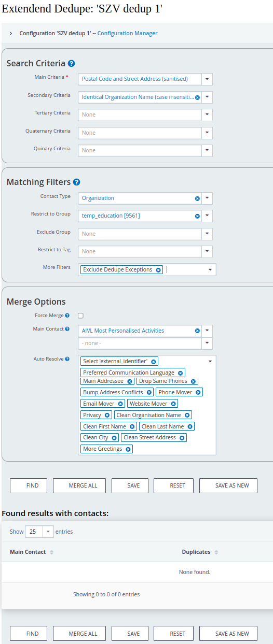Remove the 'Phone Mover' auto resolve tag
Image resolution: width=273 pixels, height=644 pixels.
(x=198, y=392)
